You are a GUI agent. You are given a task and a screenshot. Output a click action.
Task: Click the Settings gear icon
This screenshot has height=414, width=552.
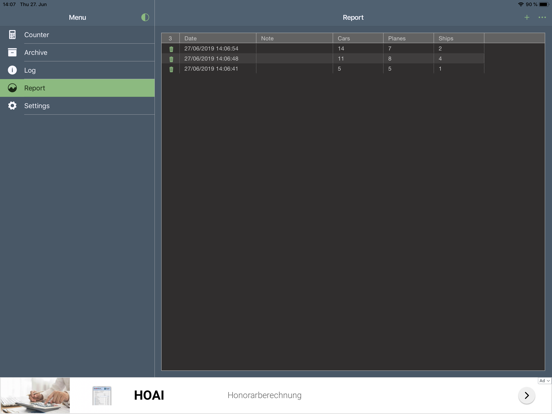click(x=12, y=106)
